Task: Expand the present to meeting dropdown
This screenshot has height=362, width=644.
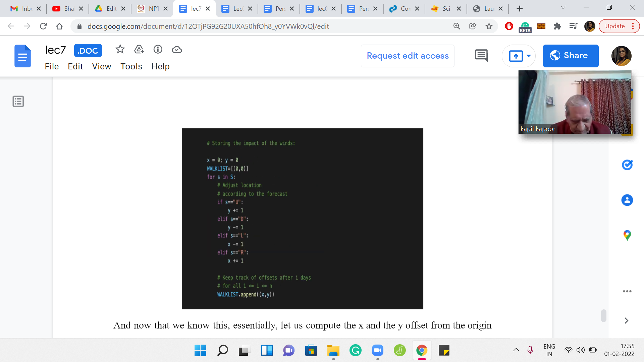Action: point(529,56)
